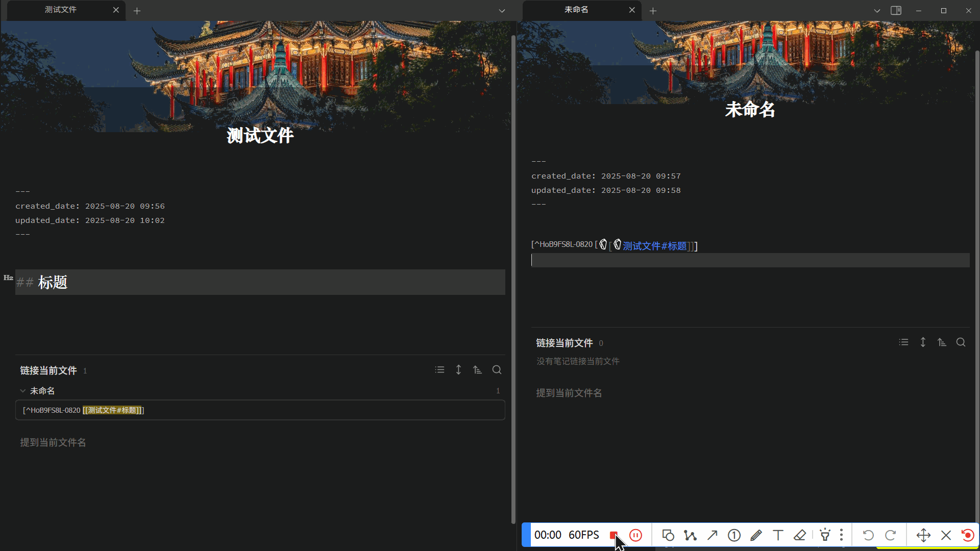The image size is (980, 551).
Task: Click the undo annotation button
Action: (868, 535)
